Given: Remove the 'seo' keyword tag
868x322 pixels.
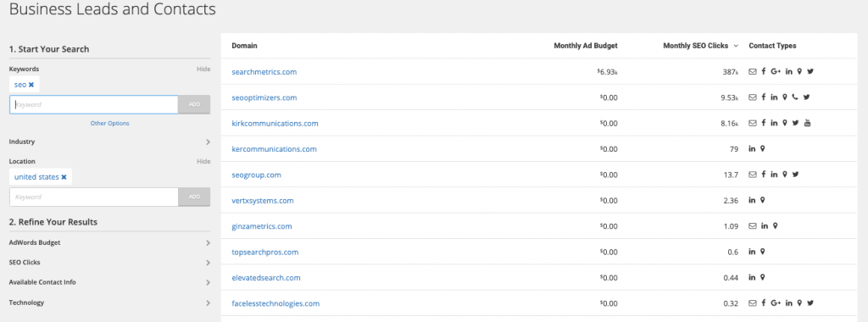Looking at the screenshot, I should pos(31,85).
